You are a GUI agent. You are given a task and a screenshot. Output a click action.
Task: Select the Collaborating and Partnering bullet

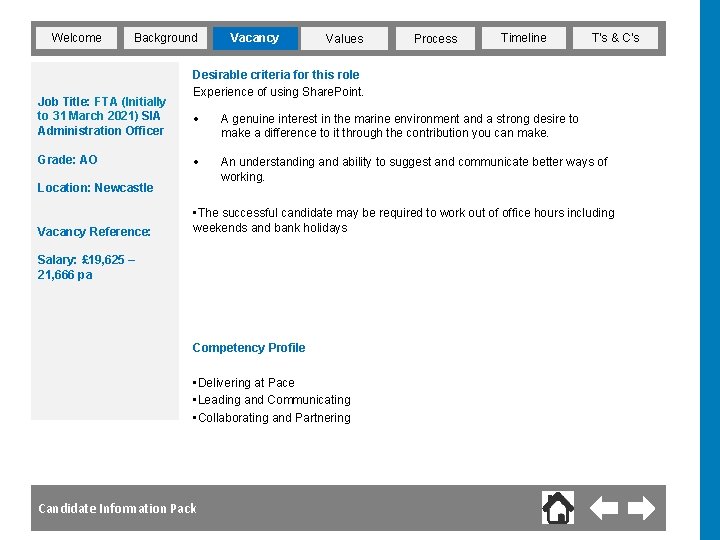click(273, 418)
